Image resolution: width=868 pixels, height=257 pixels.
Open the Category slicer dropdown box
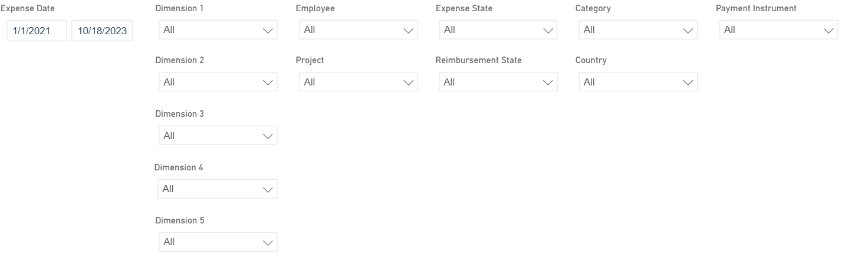coord(638,30)
